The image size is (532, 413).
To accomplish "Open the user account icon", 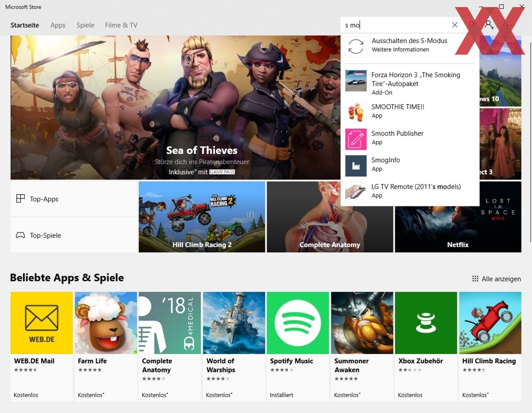I will coord(489,25).
